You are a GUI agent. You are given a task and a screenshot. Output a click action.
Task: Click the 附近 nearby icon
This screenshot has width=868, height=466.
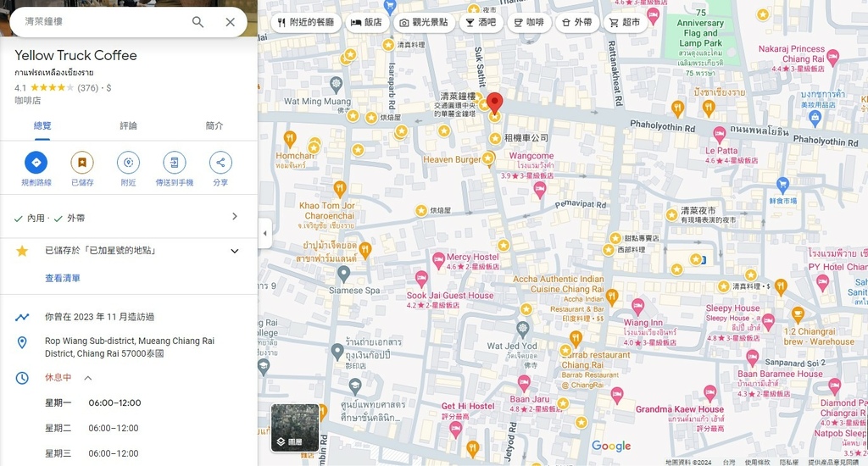click(129, 162)
